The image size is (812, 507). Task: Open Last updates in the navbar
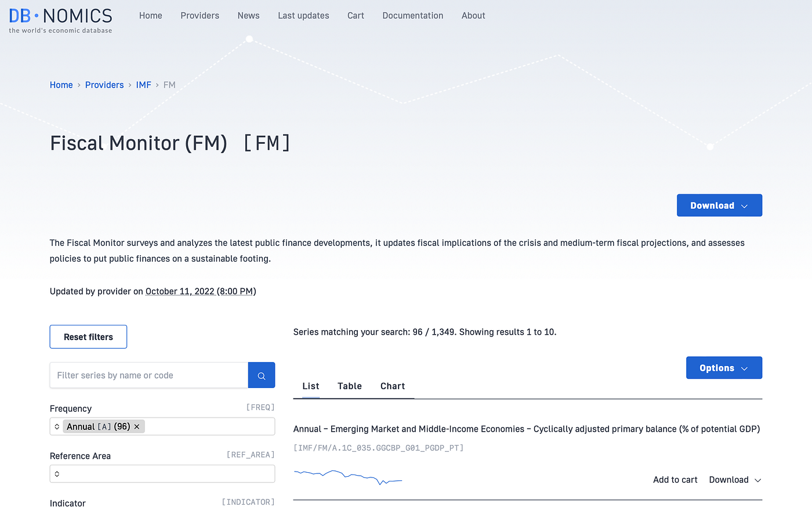click(x=303, y=16)
